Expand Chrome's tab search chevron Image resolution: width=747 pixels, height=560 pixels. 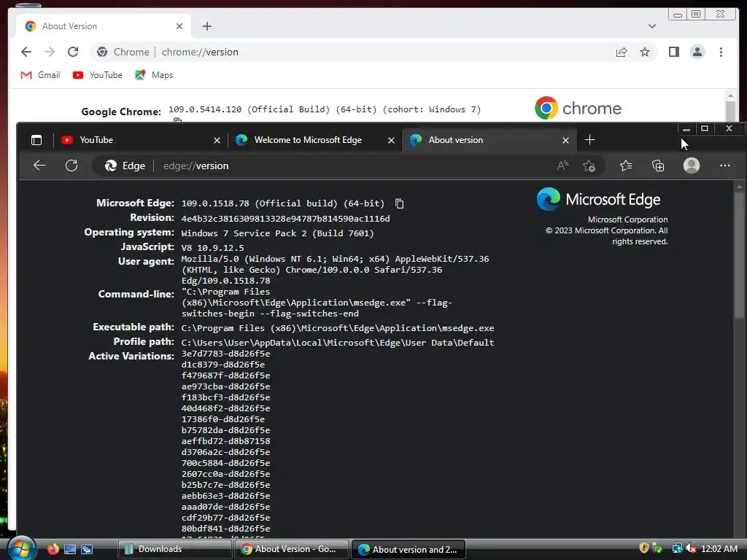651,26
